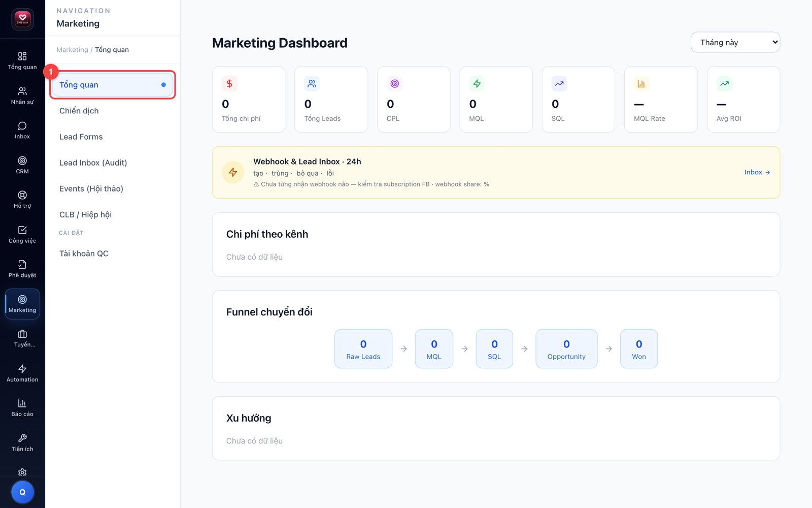Click the Avg ROI label
Image resolution: width=812 pixels, height=508 pixels.
729,118
